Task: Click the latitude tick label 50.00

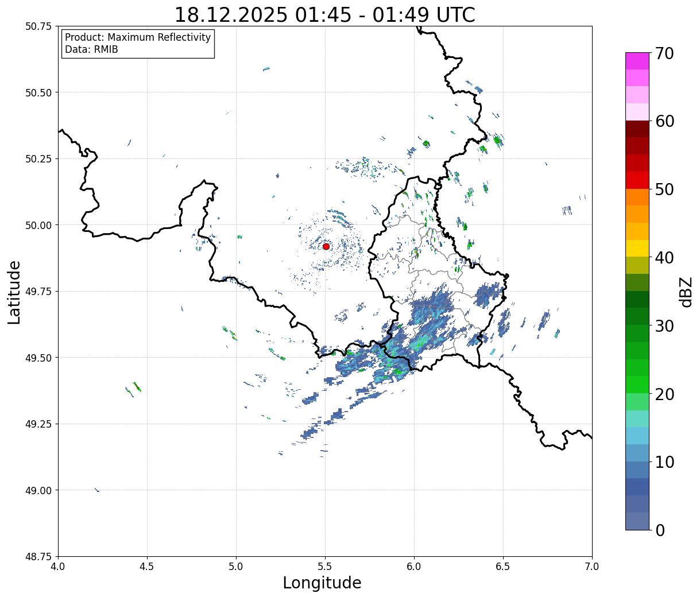Action: coord(38,225)
